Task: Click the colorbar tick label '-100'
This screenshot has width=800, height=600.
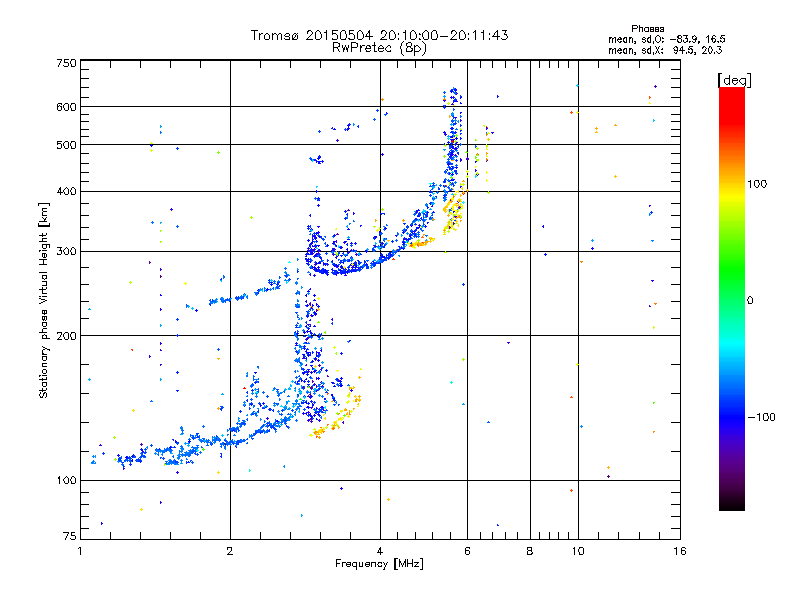Action: [x=762, y=417]
